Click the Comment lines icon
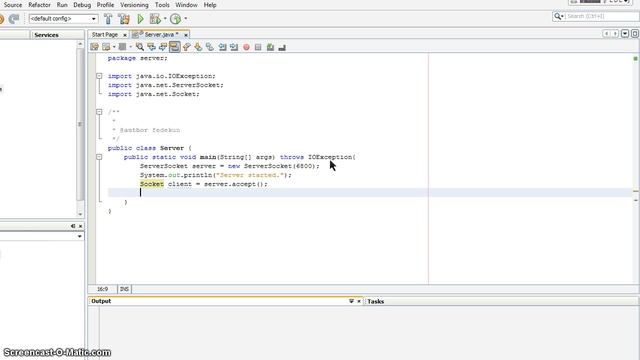 (270, 47)
